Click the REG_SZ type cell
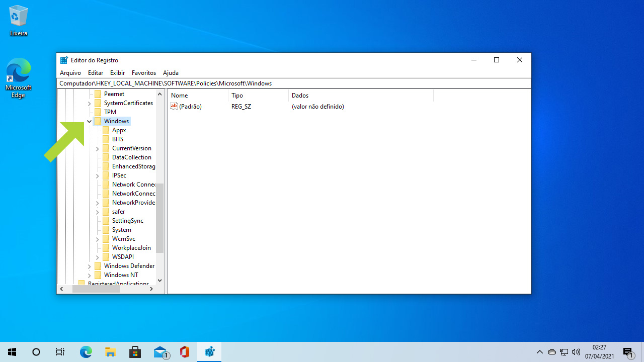Viewport: 644px width, 362px height. (241, 107)
